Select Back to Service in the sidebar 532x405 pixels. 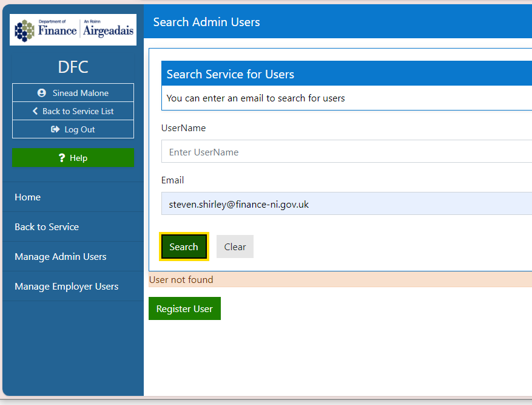pyautogui.click(x=47, y=227)
